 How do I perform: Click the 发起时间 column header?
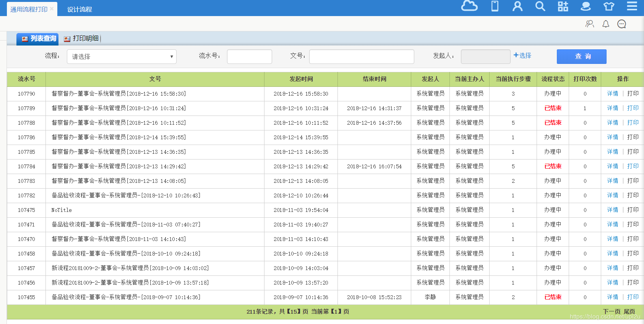pyautogui.click(x=301, y=79)
